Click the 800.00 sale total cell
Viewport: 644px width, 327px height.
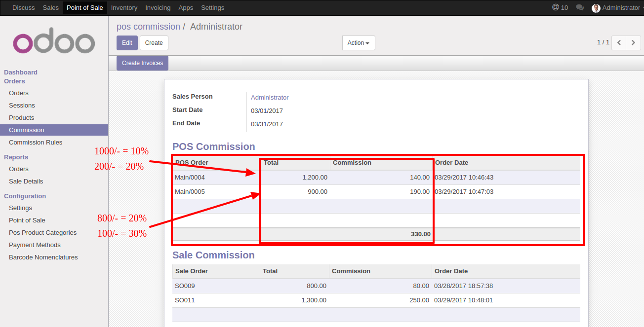coord(317,286)
